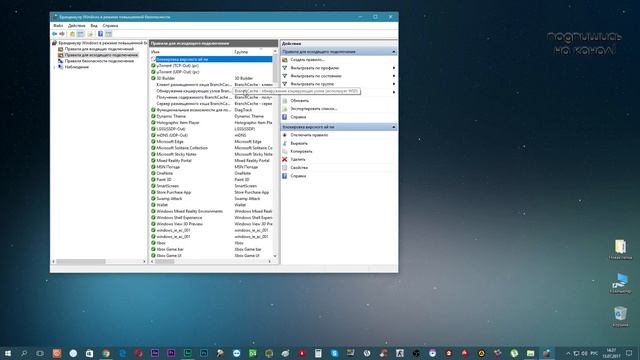Click the funnel icon for Фильтровать по профилю

click(x=285, y=68)
